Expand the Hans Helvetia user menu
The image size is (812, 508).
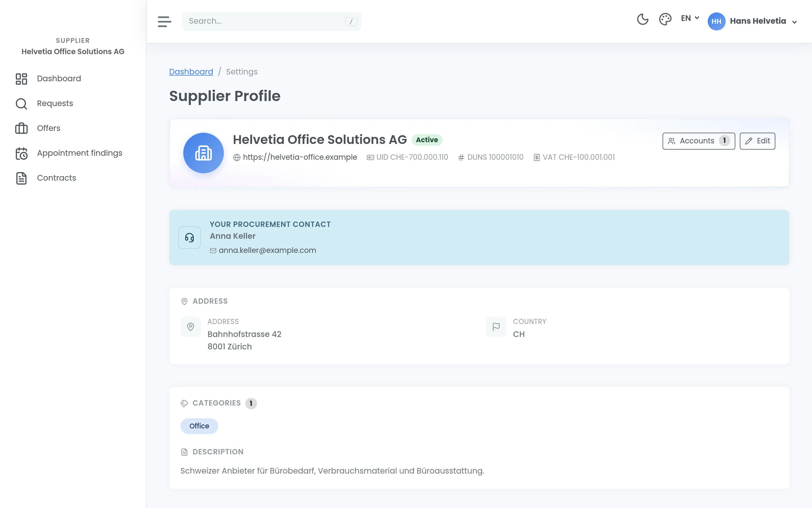coord(763,21)
